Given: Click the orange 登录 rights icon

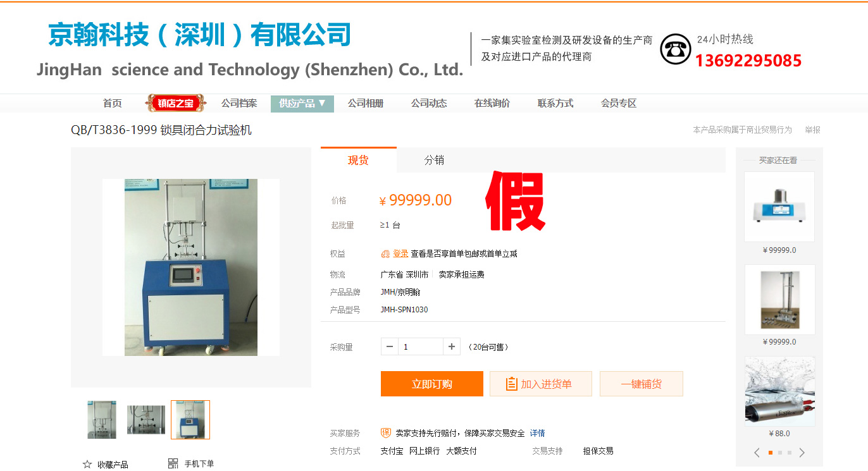Looking at the screenshot, I should pyautogui.click(x=385, y=254).
